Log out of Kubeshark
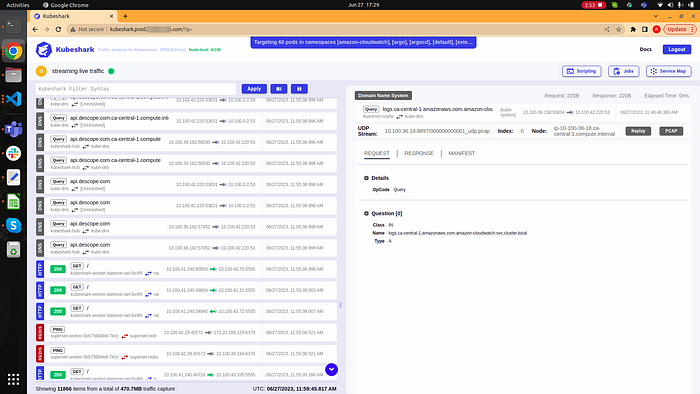Screen dimensions: 700x394 coord(677,50)
